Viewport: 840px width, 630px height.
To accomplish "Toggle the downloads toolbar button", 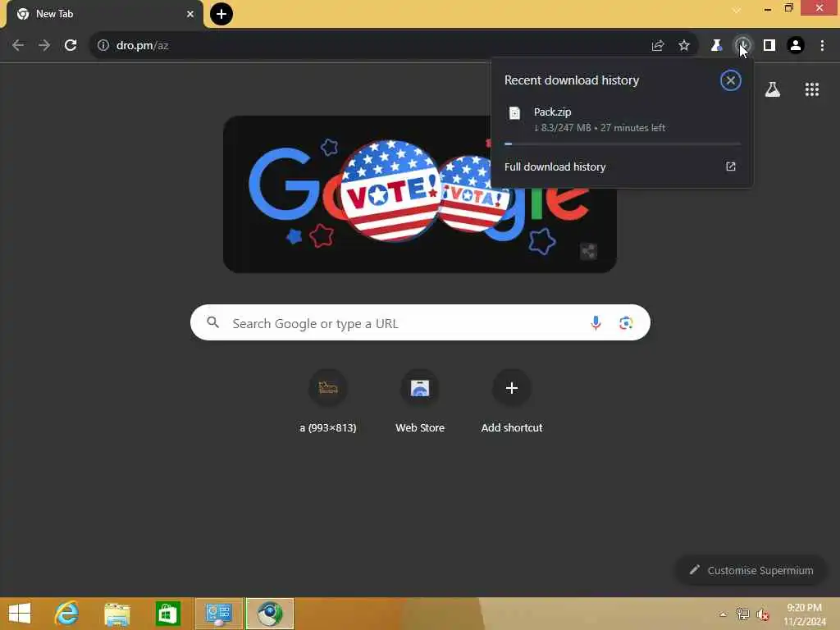I will click(x=742, y=46).
